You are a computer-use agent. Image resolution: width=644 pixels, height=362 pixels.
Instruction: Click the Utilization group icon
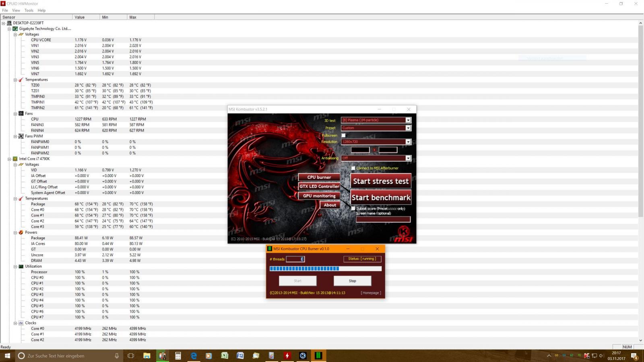tap(21, 266)
